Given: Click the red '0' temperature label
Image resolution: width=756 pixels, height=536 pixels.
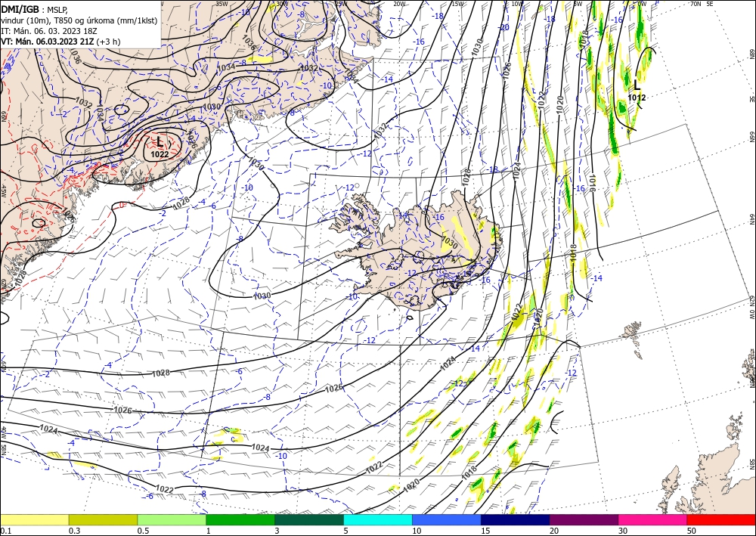Looking at the screenshot, I should [x=122, y=206].
